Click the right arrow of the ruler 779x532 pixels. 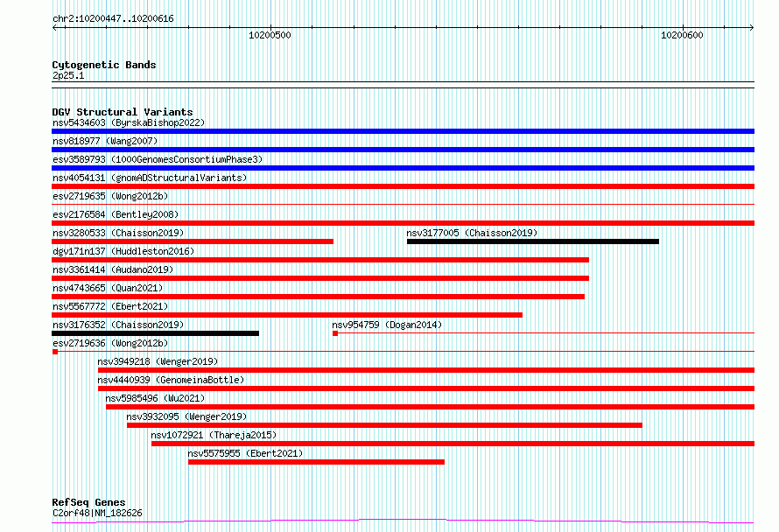pos(752,28)
